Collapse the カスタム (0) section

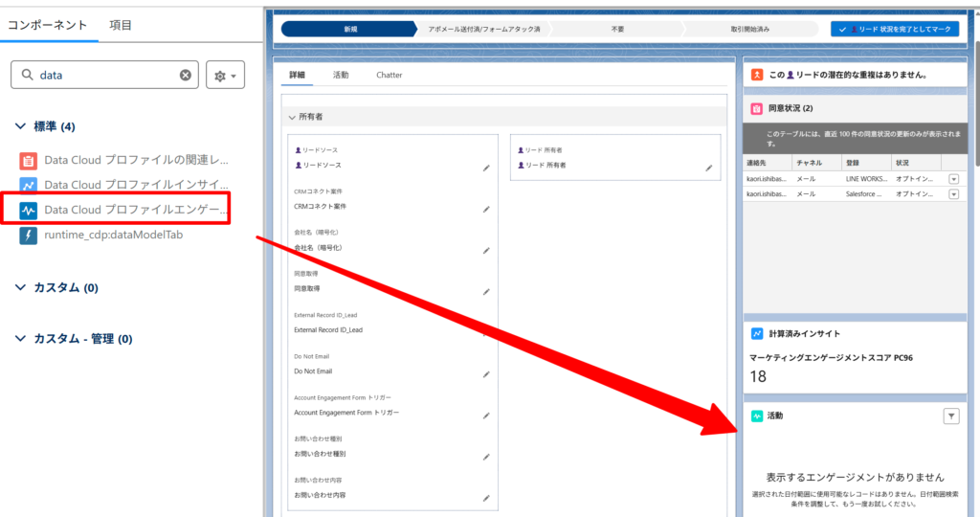21,287
